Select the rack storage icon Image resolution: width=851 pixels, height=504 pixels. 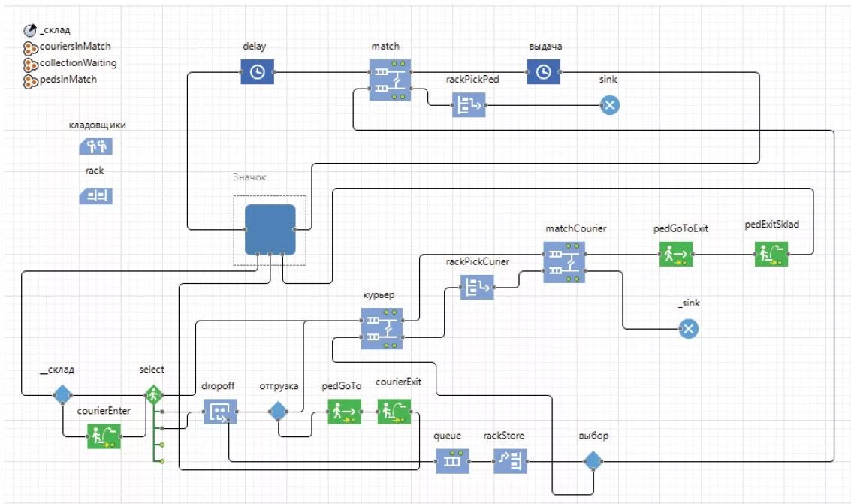pyautogui.click(x=96, y=196)
